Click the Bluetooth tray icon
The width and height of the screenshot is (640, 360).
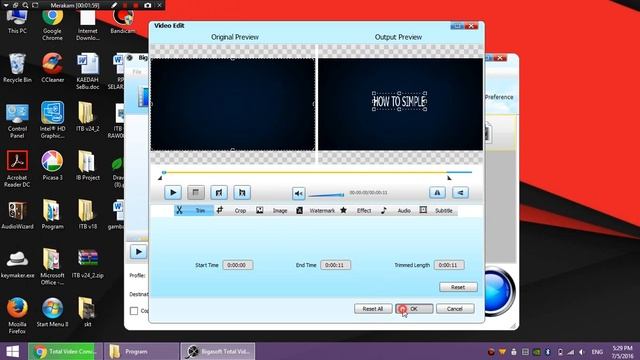point(548,352)
